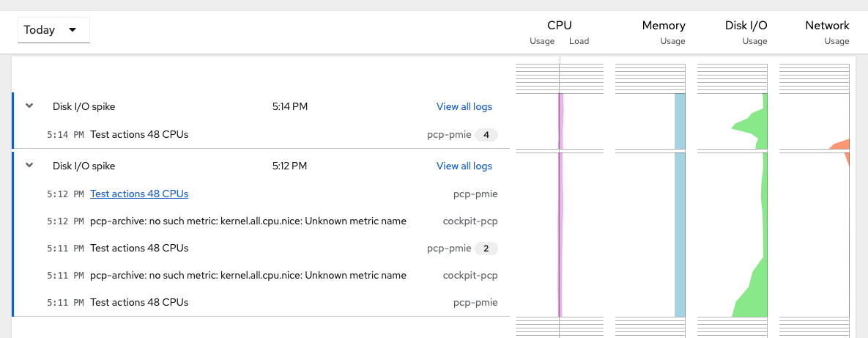Collapse the 5:14 PM Disk I/O spike
The image size is (868, 338).
click(x=30, y=106)
